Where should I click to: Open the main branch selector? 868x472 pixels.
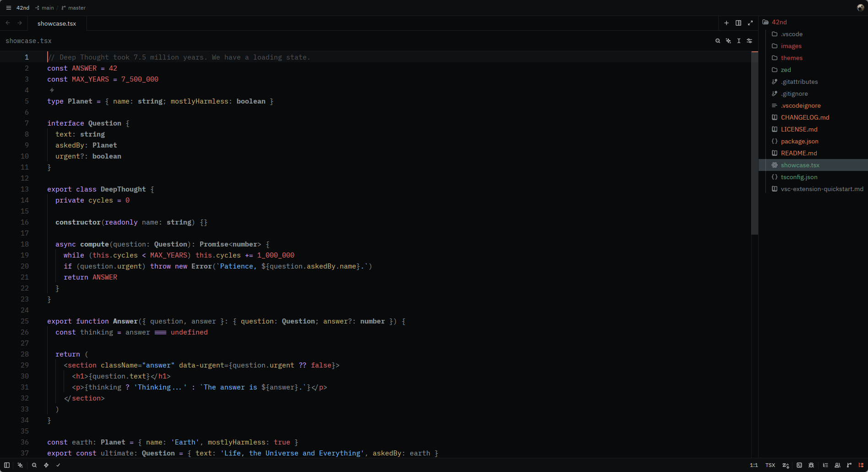[x=44, y=8]
